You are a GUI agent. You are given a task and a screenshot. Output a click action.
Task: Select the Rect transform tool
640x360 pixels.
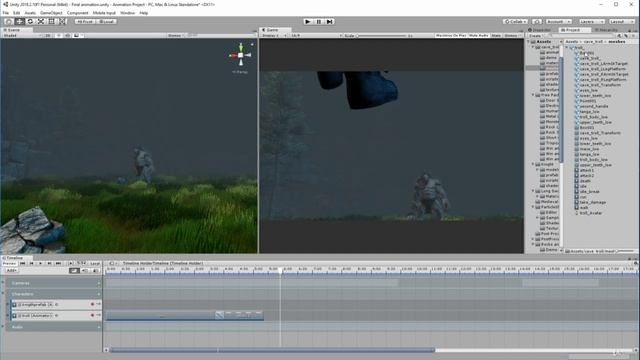(x=51, y=21)
